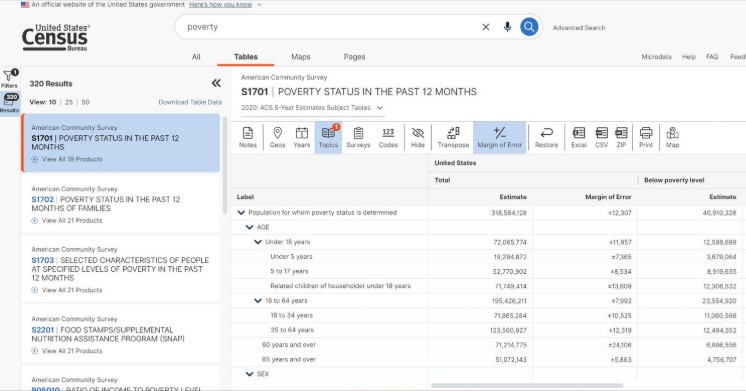The height and width of the screenshot is (391, 746).
Task: Open the Notes tool in table toolbar
Action: point(247,137)
